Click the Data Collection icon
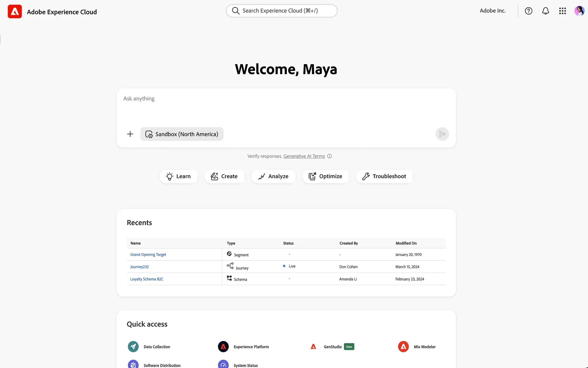This screenshot has height=368, width=588. click(x=133, y=347)
